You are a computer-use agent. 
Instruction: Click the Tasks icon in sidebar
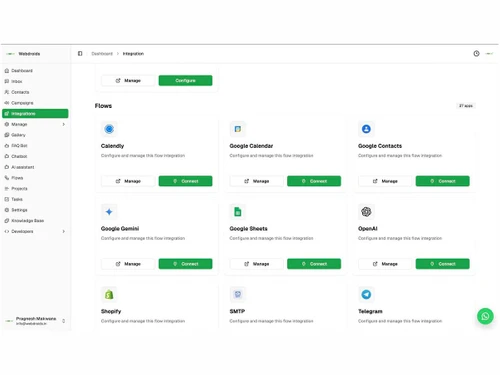[x=7, y=199]
